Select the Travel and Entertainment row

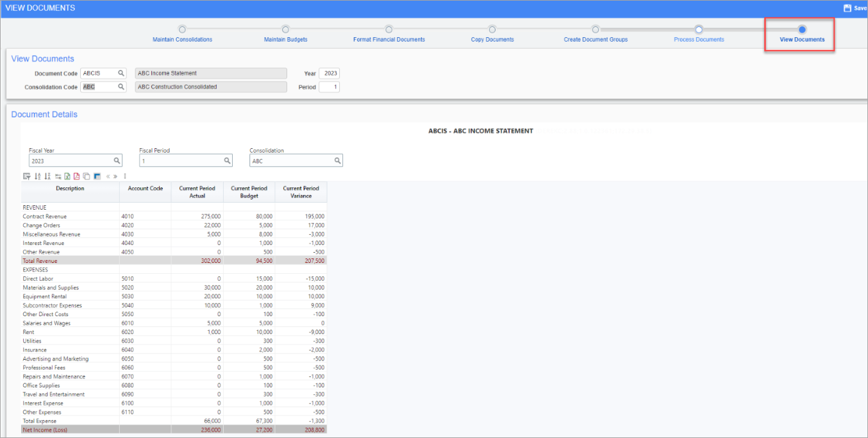(174, 394)
